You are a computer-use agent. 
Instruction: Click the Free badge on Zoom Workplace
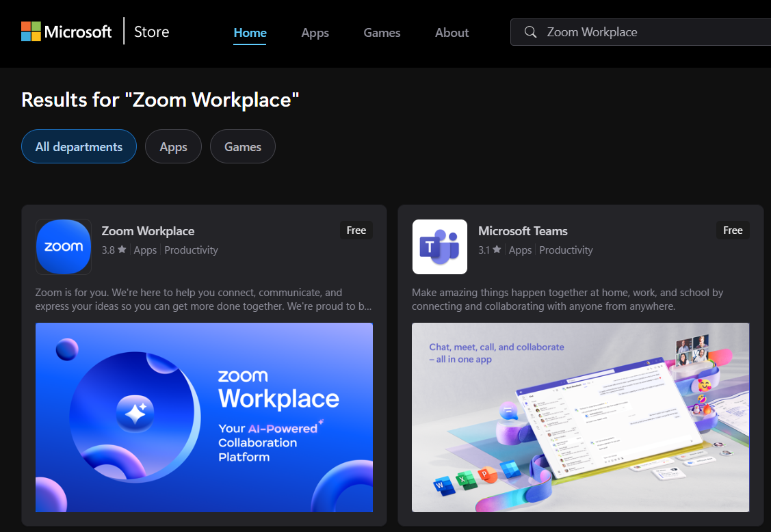pyautogui.click(x=356, y=230)
